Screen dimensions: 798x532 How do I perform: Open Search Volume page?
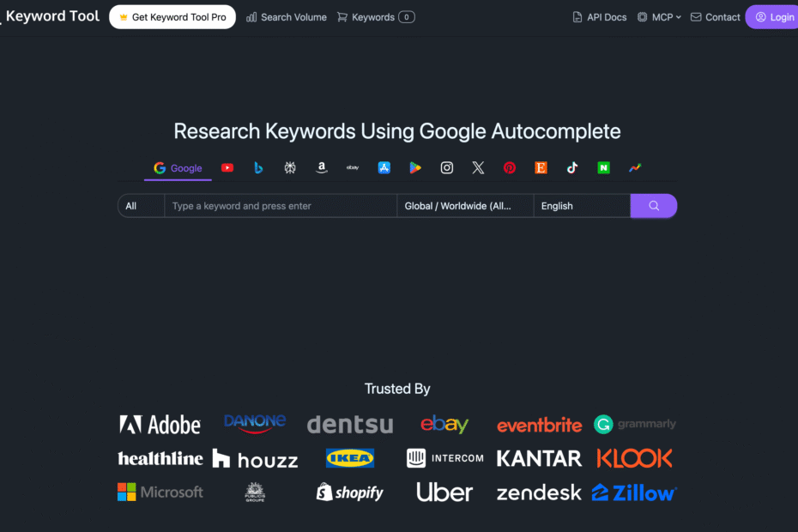pyautogui.click(x=287, y=17)
